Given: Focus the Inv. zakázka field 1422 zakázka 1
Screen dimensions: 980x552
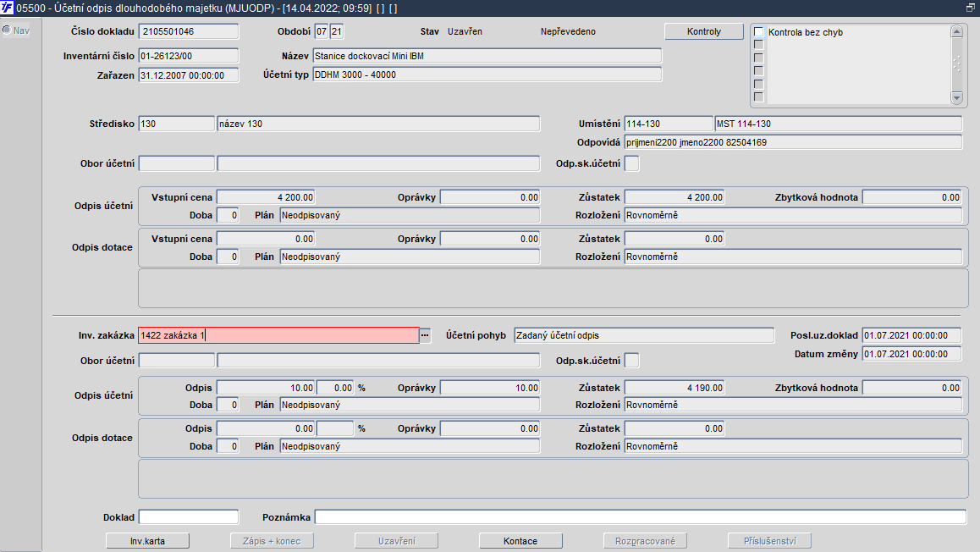Looking at the screenshot, I should pos(278,336).
